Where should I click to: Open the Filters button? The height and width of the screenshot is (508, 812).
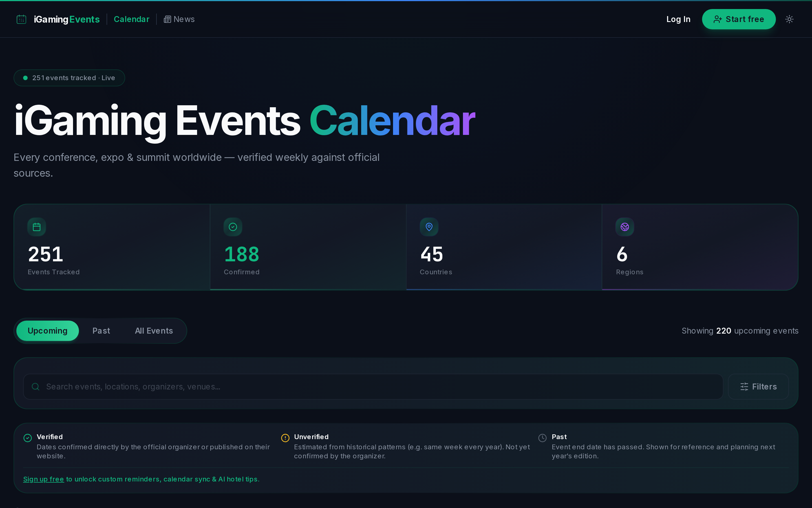[x=758, y=387]
